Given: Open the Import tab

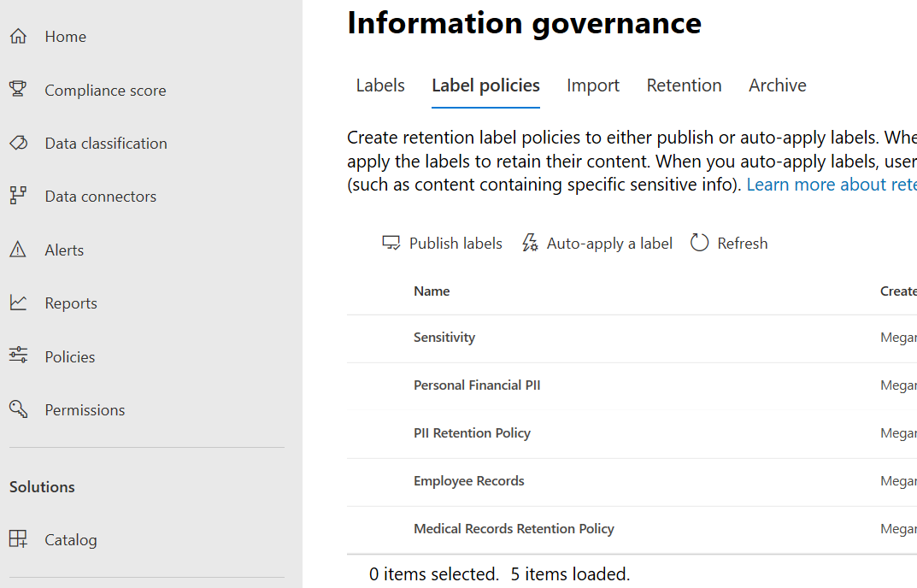Looking at the screenshot, I should [x=593, y=85].
